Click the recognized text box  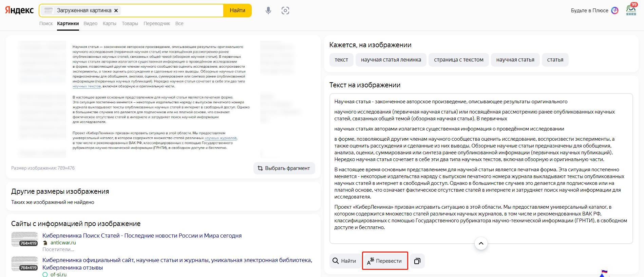tap(481, 169)
